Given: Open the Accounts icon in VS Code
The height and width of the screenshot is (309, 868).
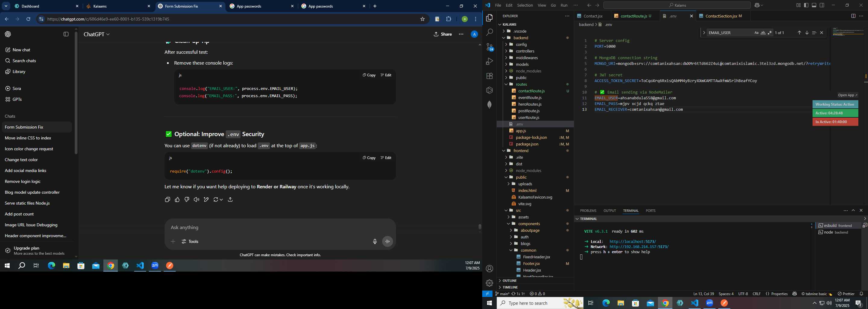Looking at the screenshot, I should click(x=489, y=269).
